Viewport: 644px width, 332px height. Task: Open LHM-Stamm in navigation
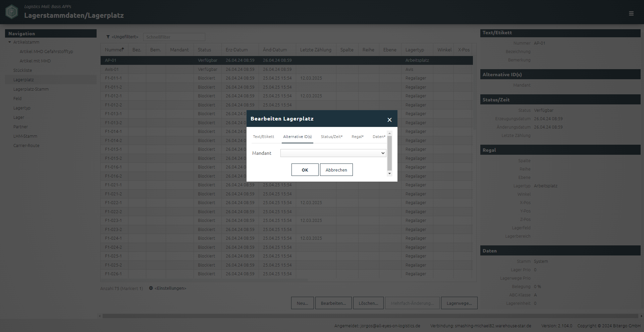coord(25,136)
